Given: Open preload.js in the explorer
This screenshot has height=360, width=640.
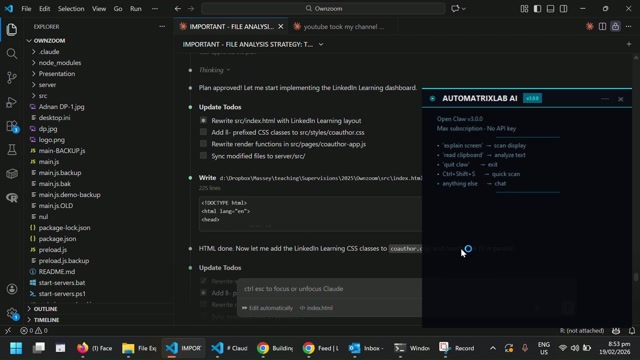Looking at the screenshot, I should tap(53, 250).
